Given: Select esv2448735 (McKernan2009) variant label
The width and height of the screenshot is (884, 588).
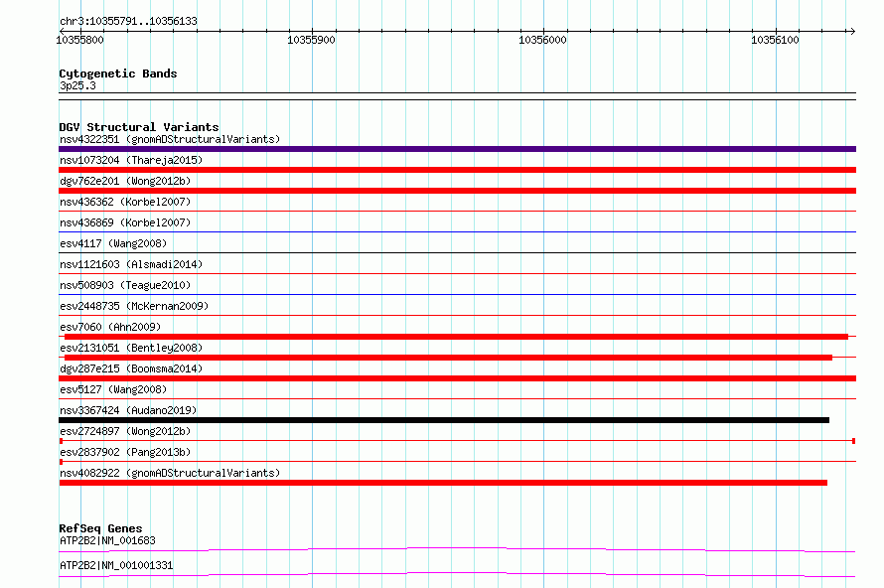Looking at the screenshot, I should 134,306.
